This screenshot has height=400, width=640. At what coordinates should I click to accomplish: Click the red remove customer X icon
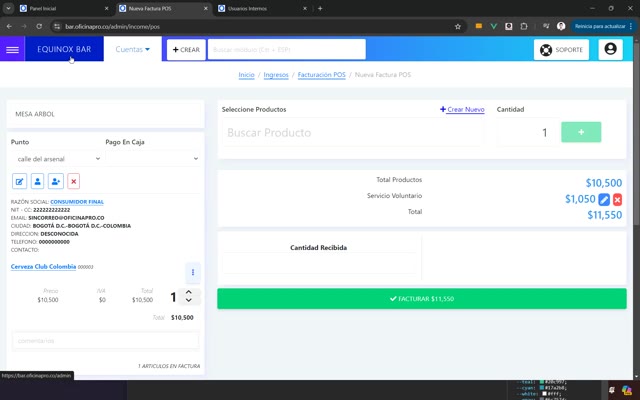point(73,181)
